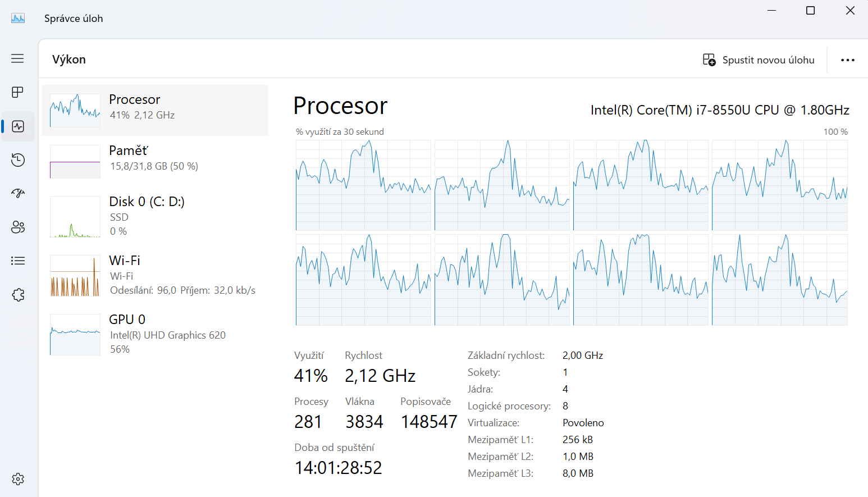Click Spustit novou úlohu button
Image resolution: width=868 pixels, height=497 pixels.
click(759, 60)
